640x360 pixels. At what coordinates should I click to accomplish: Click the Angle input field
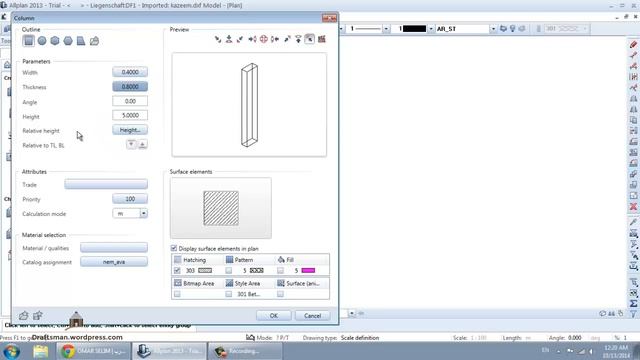tap(130, 101)
